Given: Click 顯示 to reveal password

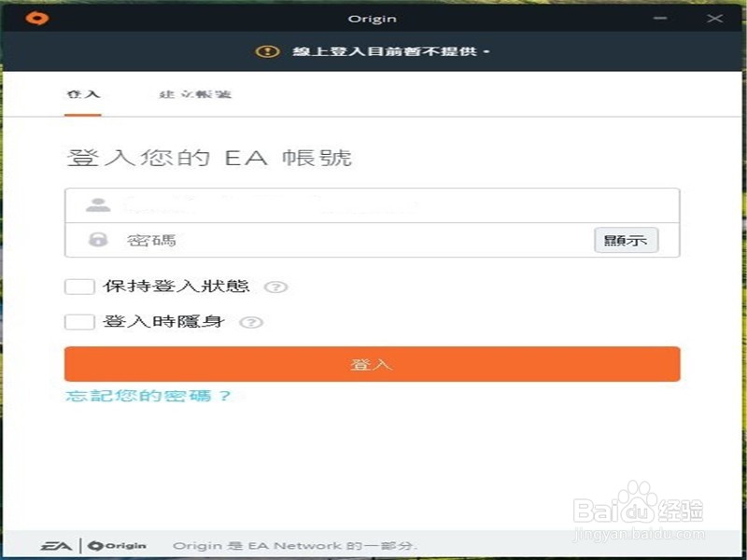Looking at the screenshot, I should (x=626, y=240).
